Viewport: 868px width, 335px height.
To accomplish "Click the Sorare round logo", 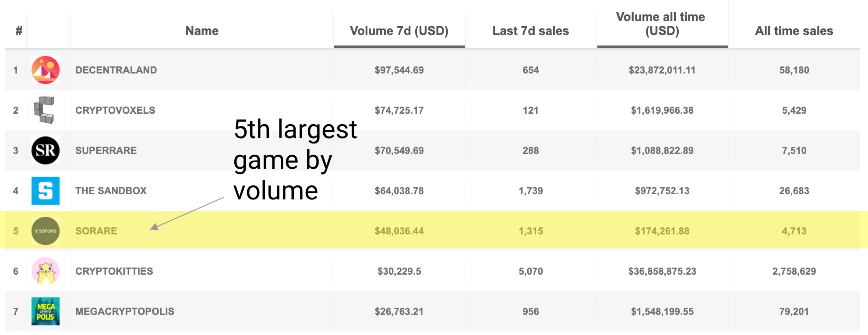I will 46,231.
